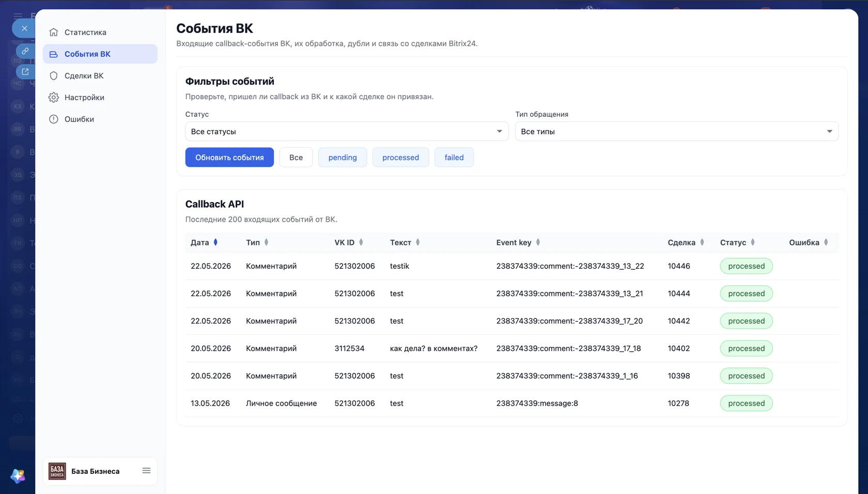
Task: Select the События ВК menu item
Action: point(100,54)
